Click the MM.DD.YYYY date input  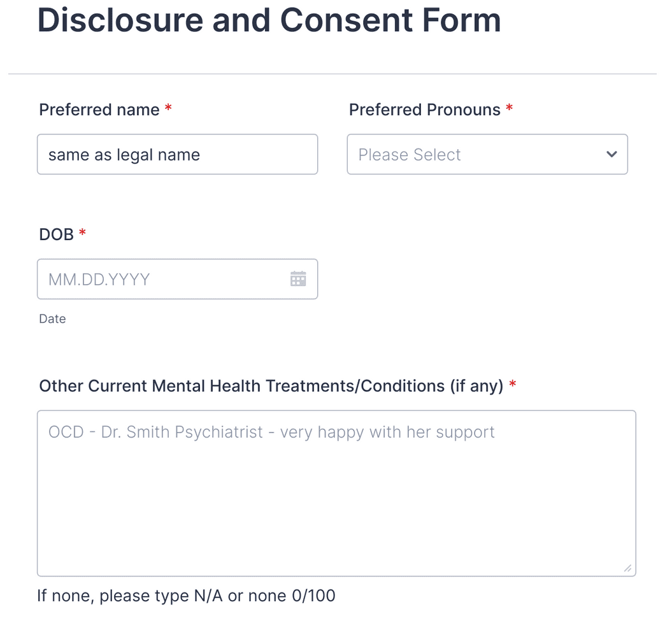coord(159,279)
